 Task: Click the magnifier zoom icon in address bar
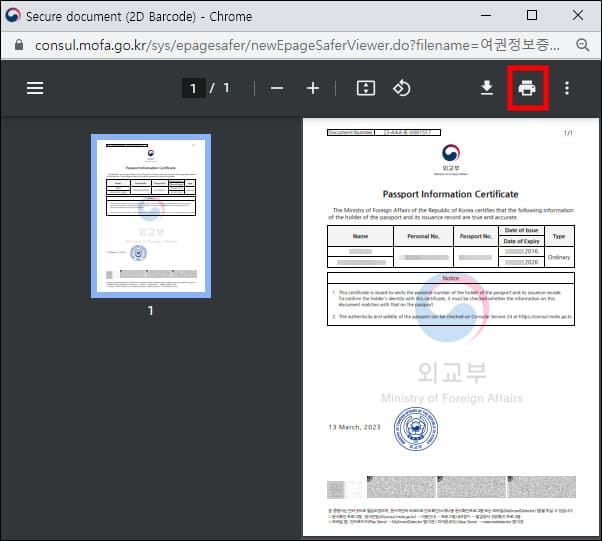click(x=582, y=45)
